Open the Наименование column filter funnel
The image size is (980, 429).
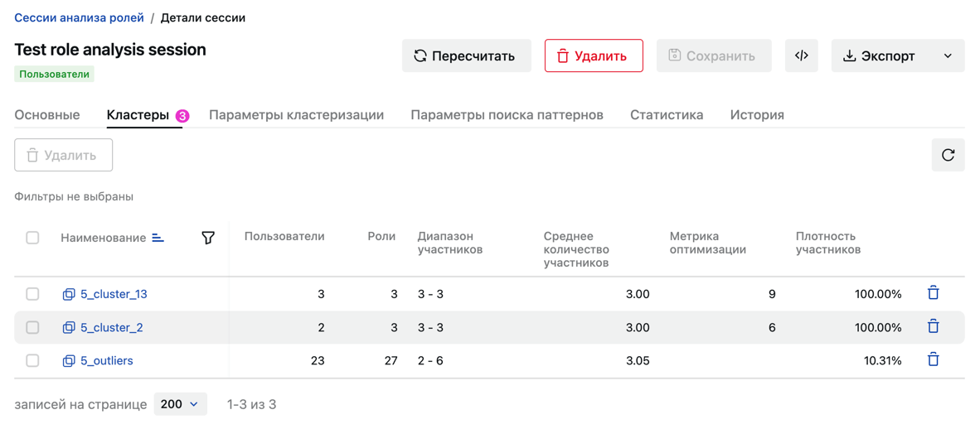208,238
